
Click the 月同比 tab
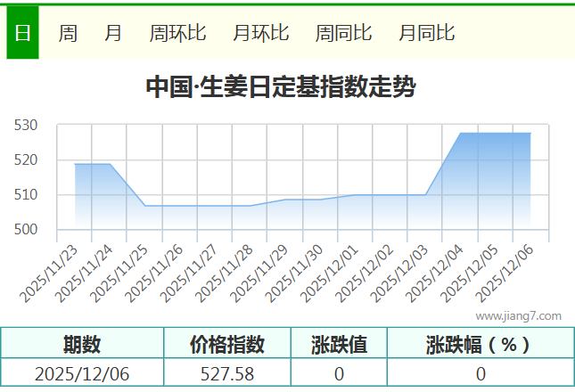tap(426, 33)
